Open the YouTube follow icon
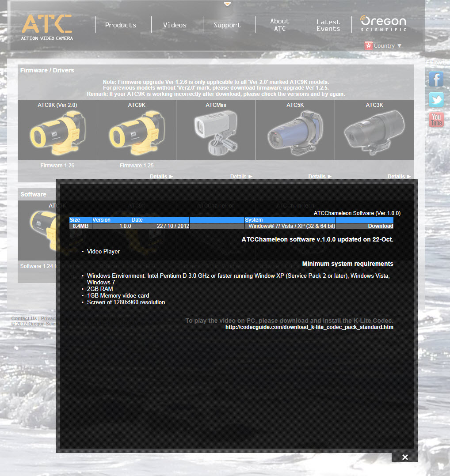This screenshot has height=476, width=450. tap(436, 120)
